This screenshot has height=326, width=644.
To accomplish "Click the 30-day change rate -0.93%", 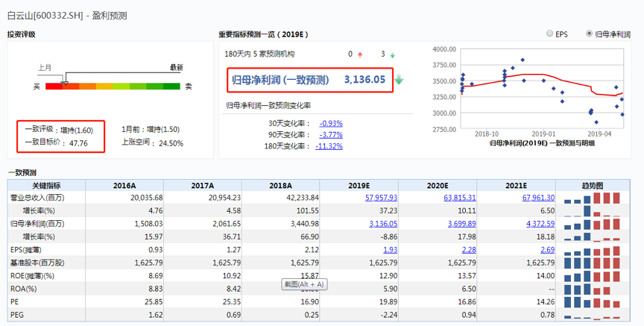I will [331, 122].
